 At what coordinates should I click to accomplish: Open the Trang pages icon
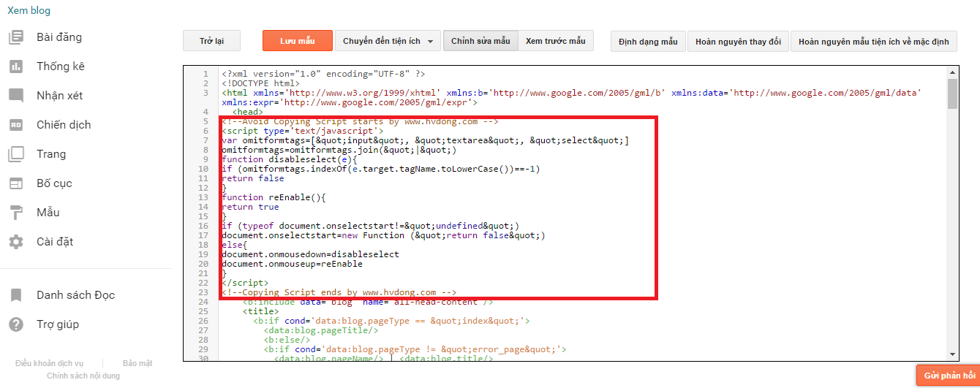coord(15,154)
